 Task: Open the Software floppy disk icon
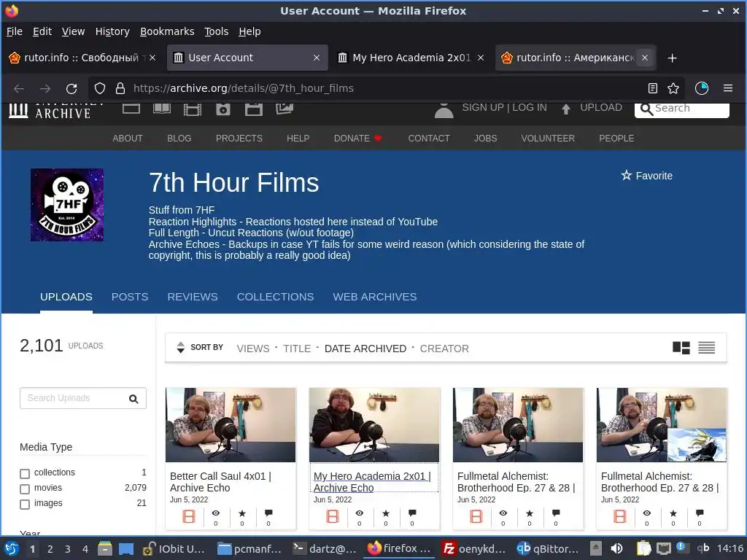(253, 109)
